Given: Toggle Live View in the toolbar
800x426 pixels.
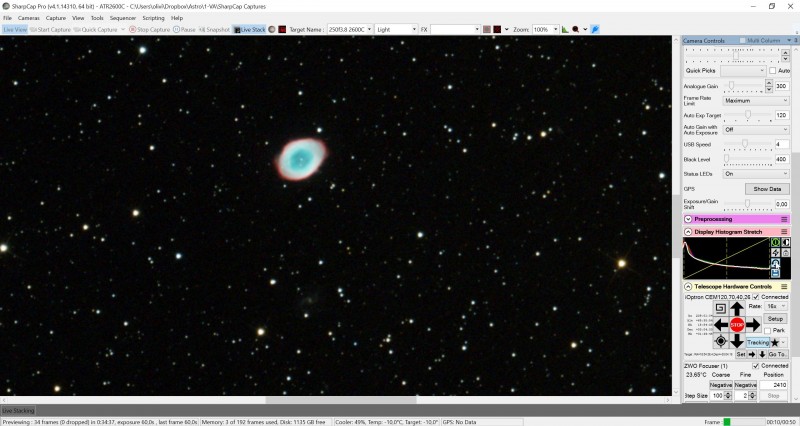Looking at the screenshot, I should (14, 30).
